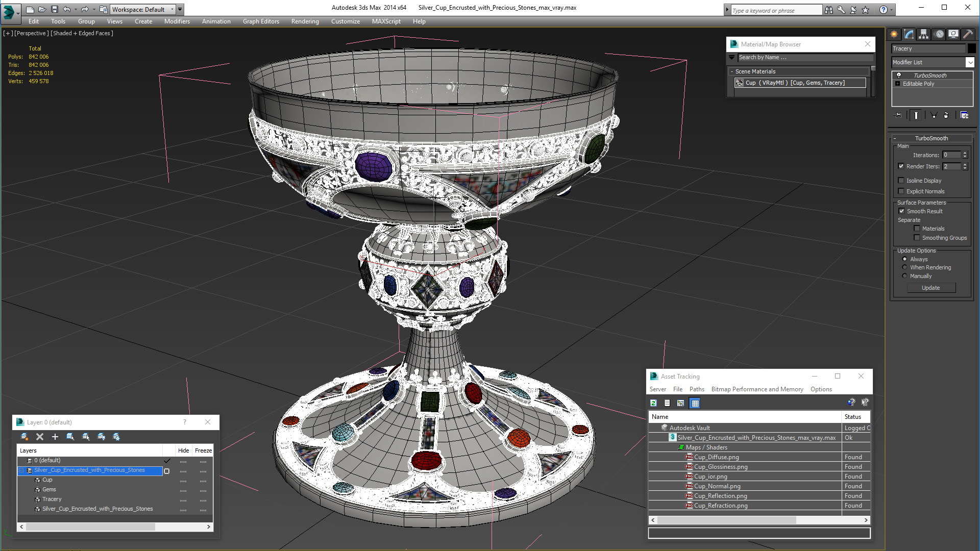Enable the Isoline Display checkbox

pyautogui.click(x=901, y=181)
